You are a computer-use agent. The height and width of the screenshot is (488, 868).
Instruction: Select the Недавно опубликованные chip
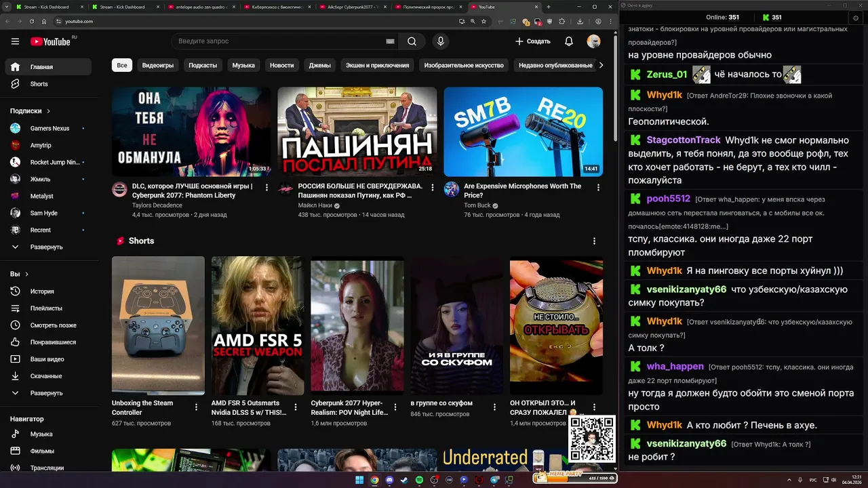click(555, 65)
